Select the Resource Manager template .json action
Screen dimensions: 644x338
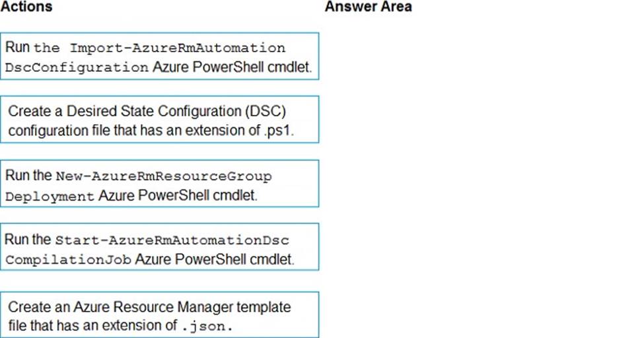(160, 315)
